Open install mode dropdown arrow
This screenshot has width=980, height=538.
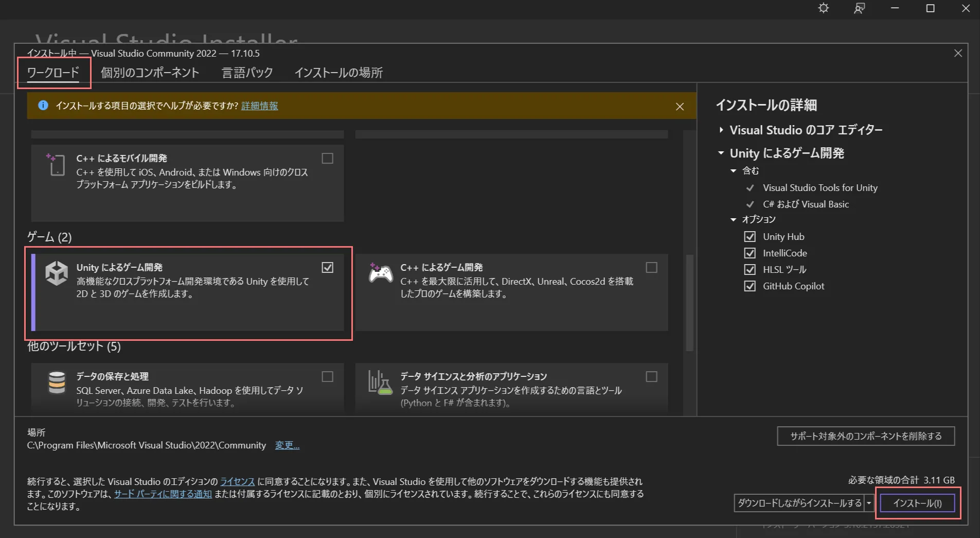869,503
